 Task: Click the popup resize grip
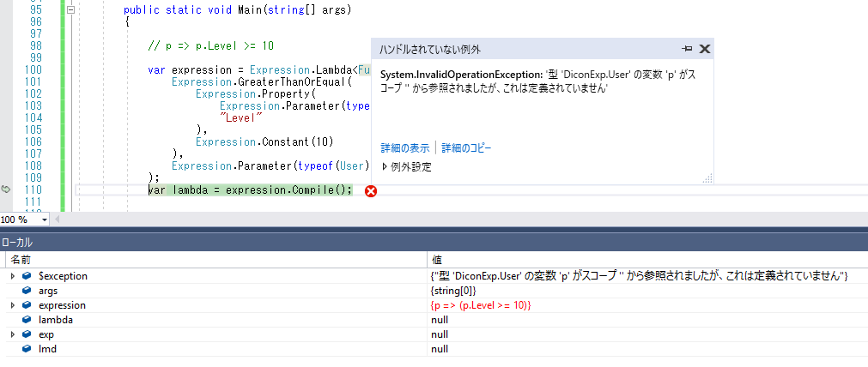point(707,178)
